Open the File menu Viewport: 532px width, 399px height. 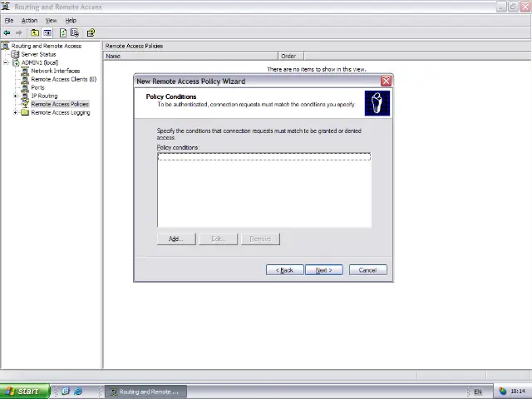(x=9, y=20)
